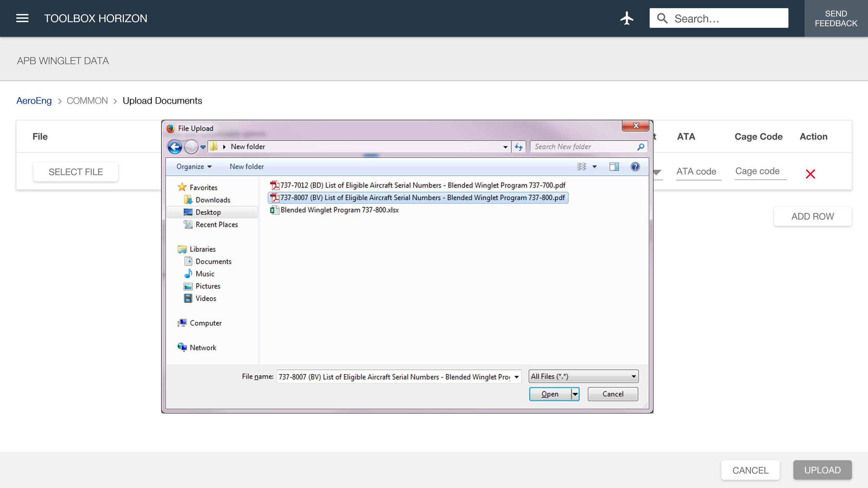Click New folder toolbar item

[x=247, y=167]
